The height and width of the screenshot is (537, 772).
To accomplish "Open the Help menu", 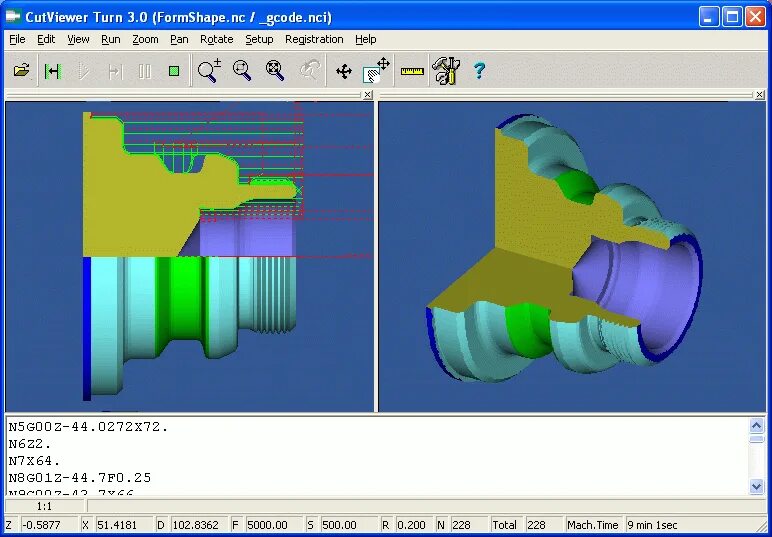I will (x=366, y=39).
